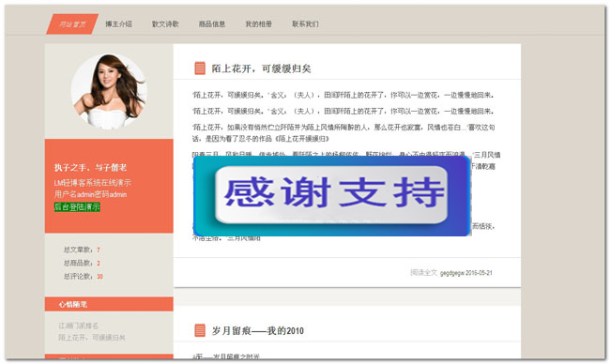Click 联系我们 in the top nav

pyautogui.click(x=305, y=24)
